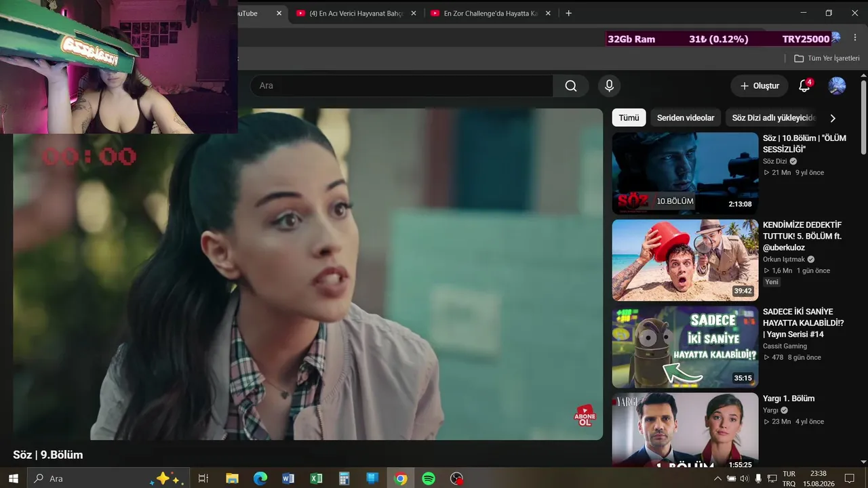
Task: Launch File Explorer from the taskbar
Action: [232, 479]
